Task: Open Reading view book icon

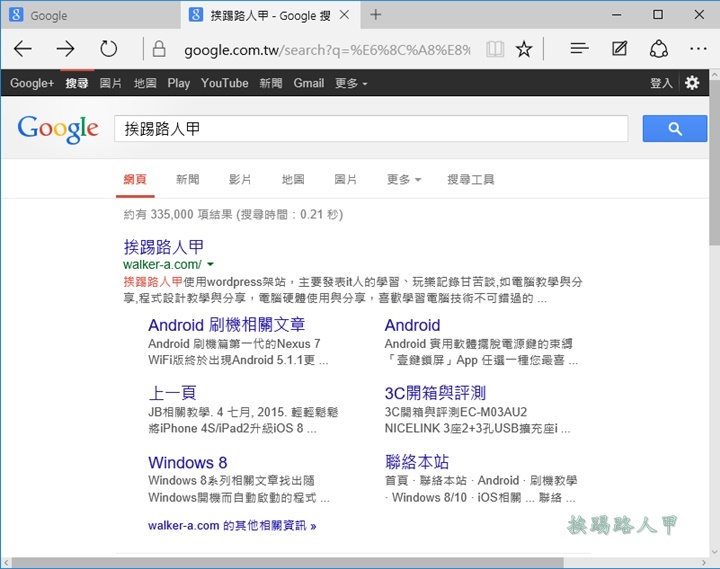Action: click(495, 49)
